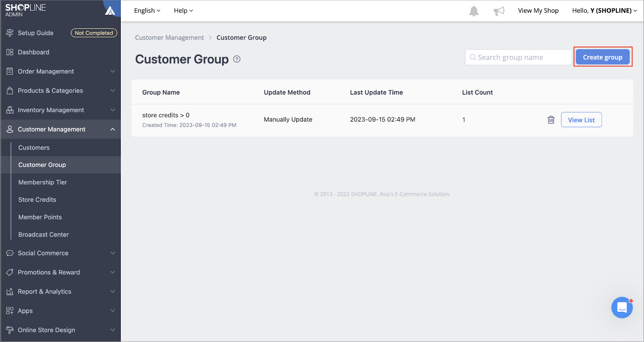Go to the Dashboard menu label
The image size is (644, 342).
click(x=33, y=52)
